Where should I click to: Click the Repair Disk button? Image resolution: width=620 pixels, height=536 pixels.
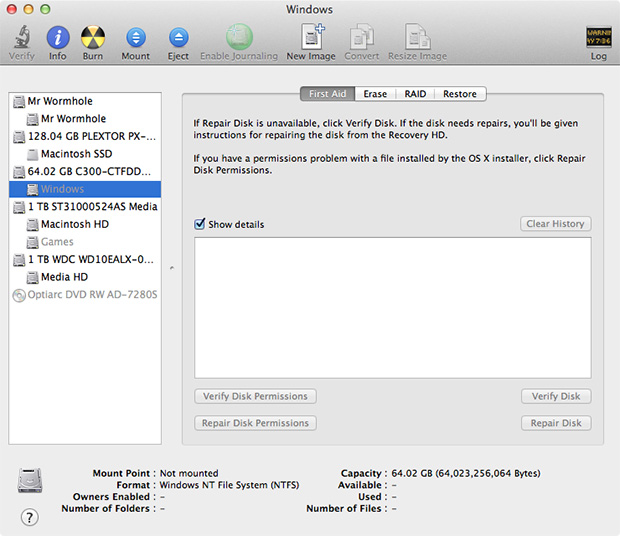point(556,423)
